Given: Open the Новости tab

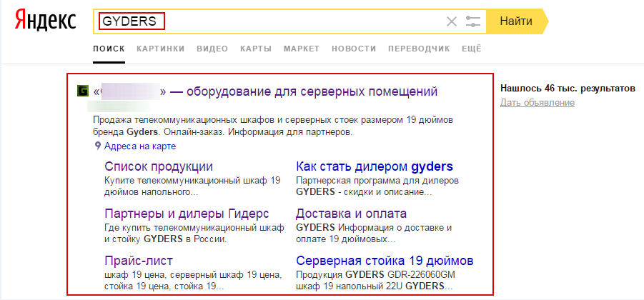Looking at the screenshot, I should pyautogui.click(x=354, y=49).
